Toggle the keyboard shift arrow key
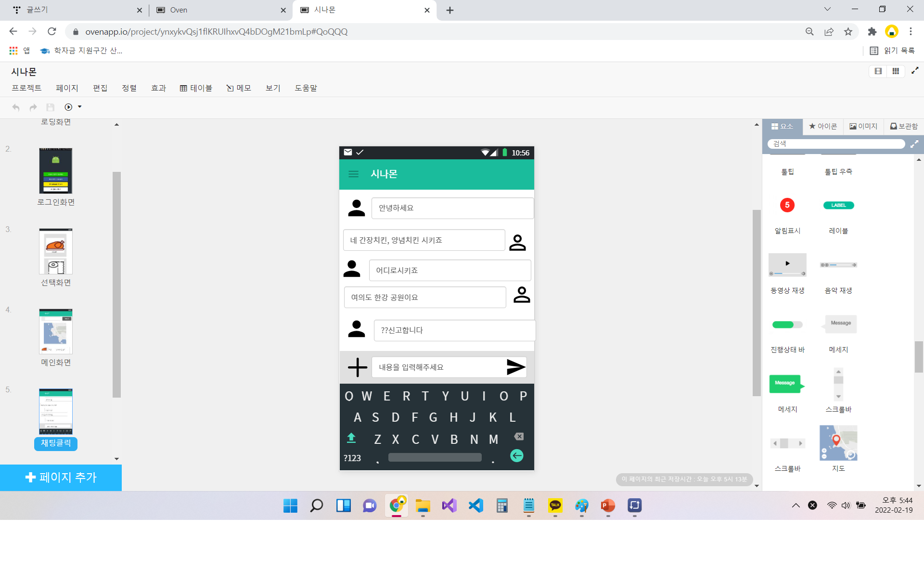This screenshot has width=924, height=582. click(351, 438)
